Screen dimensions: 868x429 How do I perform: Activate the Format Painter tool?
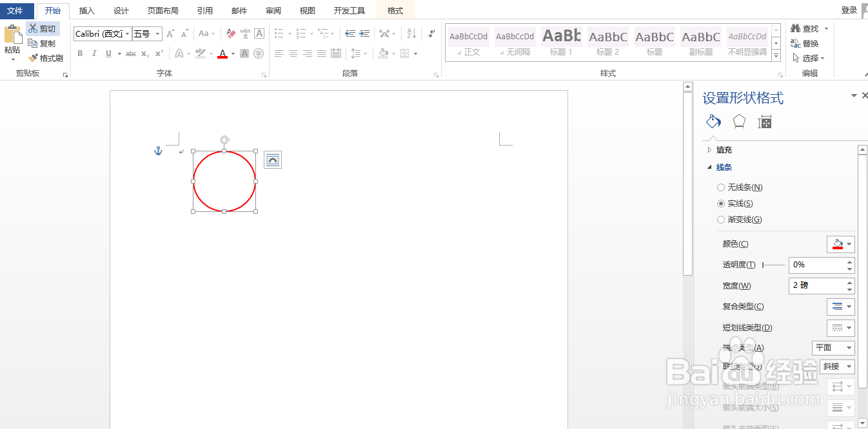pos(46,58)
